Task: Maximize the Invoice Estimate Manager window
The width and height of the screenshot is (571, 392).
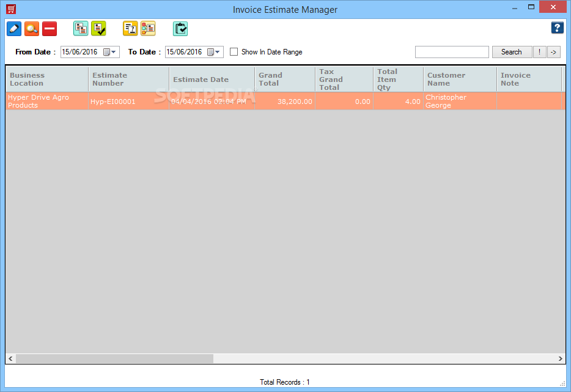Action: point(531,7)
